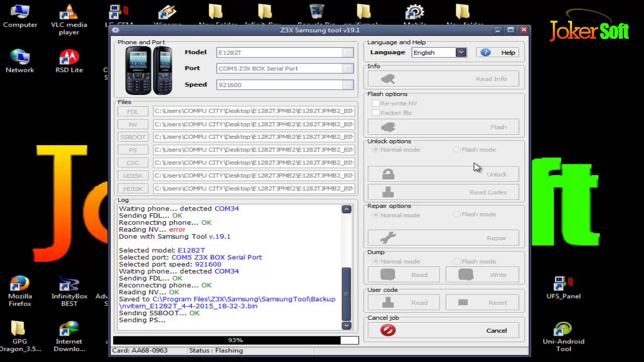Click the Dump Read icon
644x362 pixels.
[388, 275]
